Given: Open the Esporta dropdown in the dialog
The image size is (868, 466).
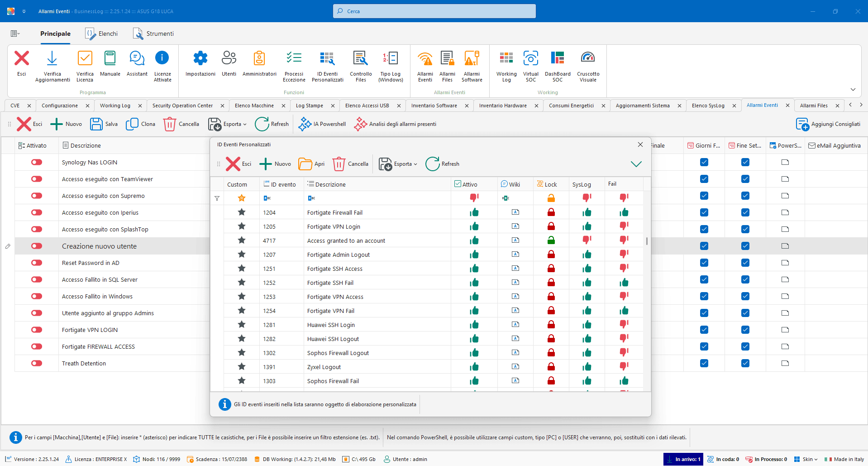Looking at the screenshot, I should 398,164.
